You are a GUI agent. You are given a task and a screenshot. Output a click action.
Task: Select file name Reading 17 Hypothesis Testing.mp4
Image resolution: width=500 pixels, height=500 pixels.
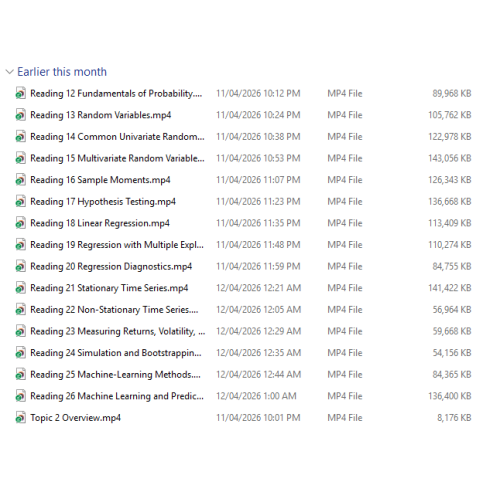click(103, 202)
